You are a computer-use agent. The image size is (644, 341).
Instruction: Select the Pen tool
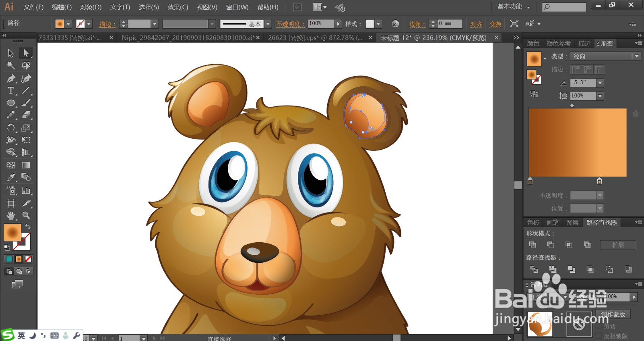coord(11,78)
